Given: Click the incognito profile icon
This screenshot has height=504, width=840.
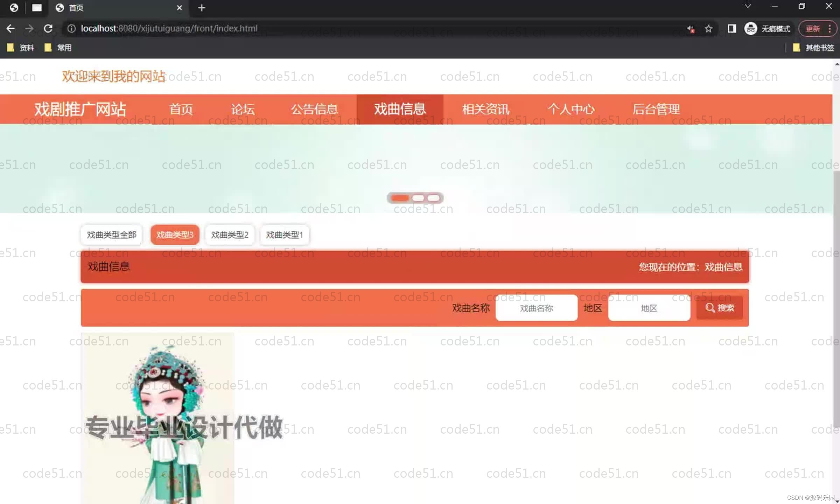Looking at the screenshot, I should pos(750,28).
